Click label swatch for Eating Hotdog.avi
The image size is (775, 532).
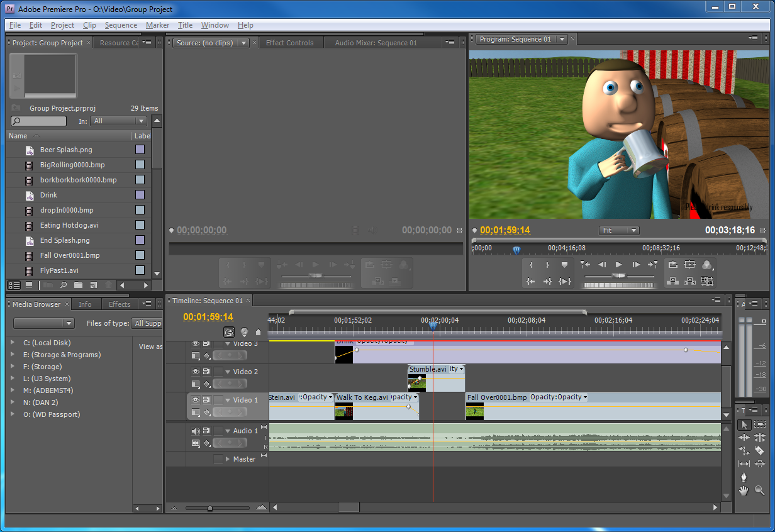click(140, 225)
